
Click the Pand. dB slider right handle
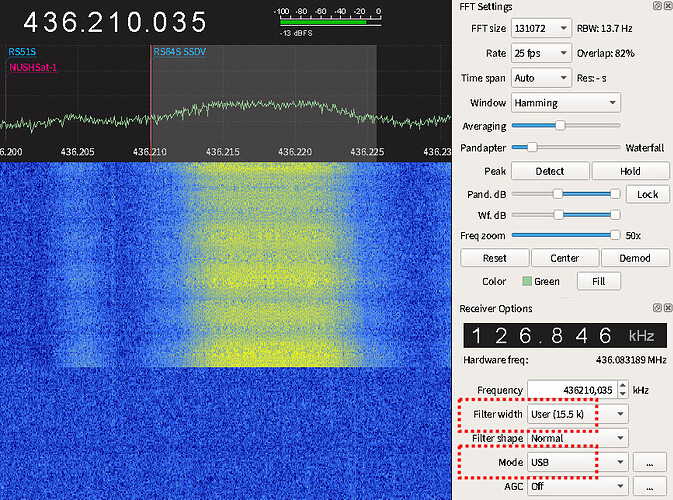[615, 194]
